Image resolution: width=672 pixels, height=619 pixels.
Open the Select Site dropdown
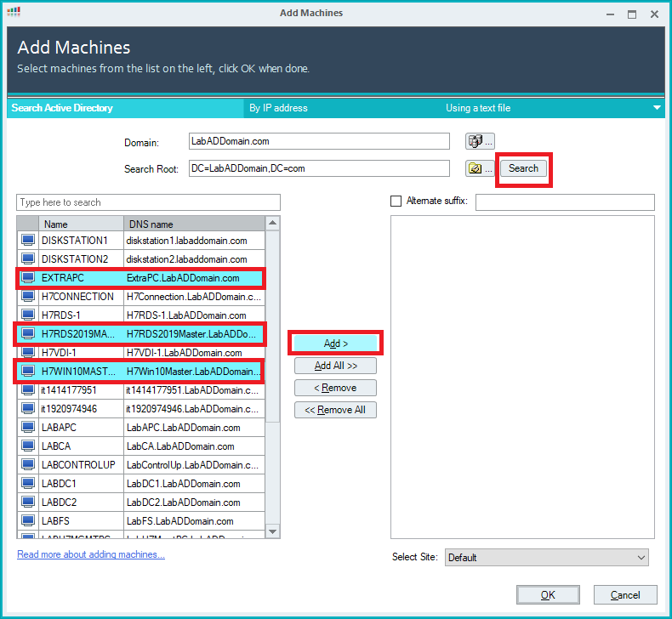point(544,558)
